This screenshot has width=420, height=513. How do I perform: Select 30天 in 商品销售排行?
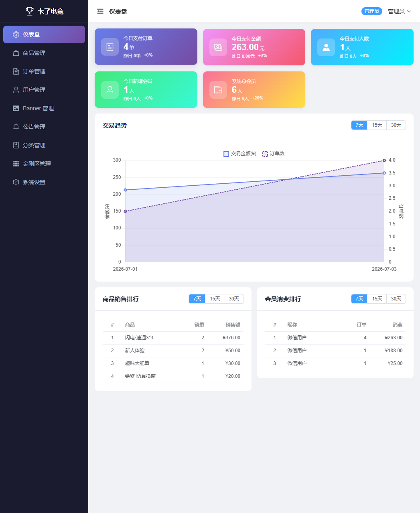click(234, 299)
